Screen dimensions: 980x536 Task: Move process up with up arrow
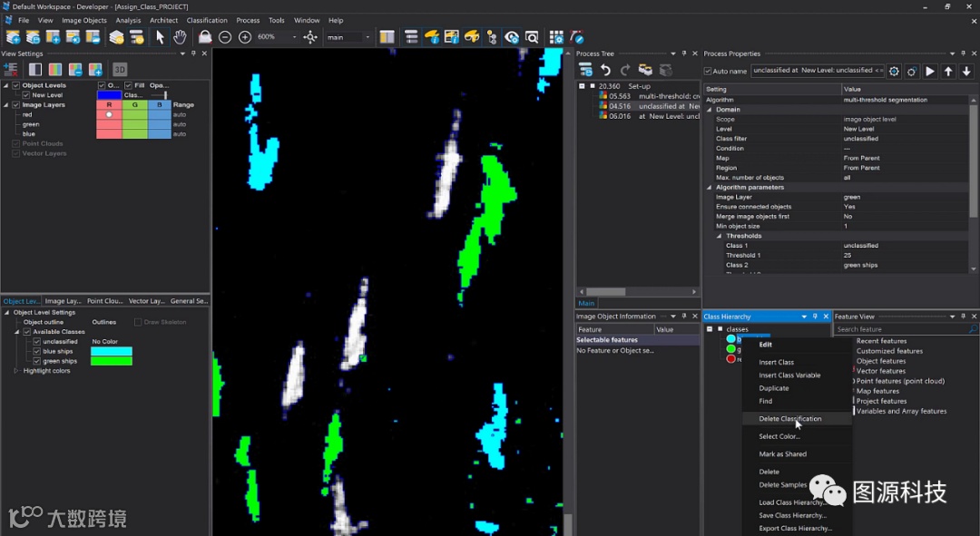[x=949, y=71]
